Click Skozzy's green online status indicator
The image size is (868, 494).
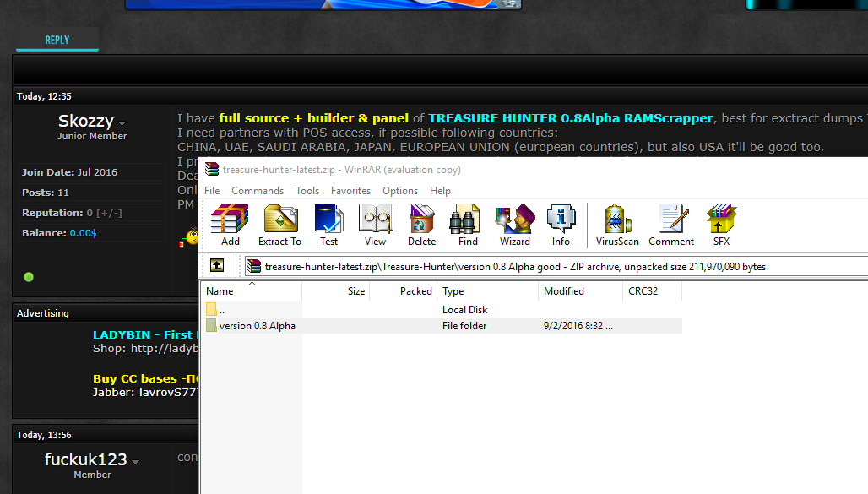(29, 277)
